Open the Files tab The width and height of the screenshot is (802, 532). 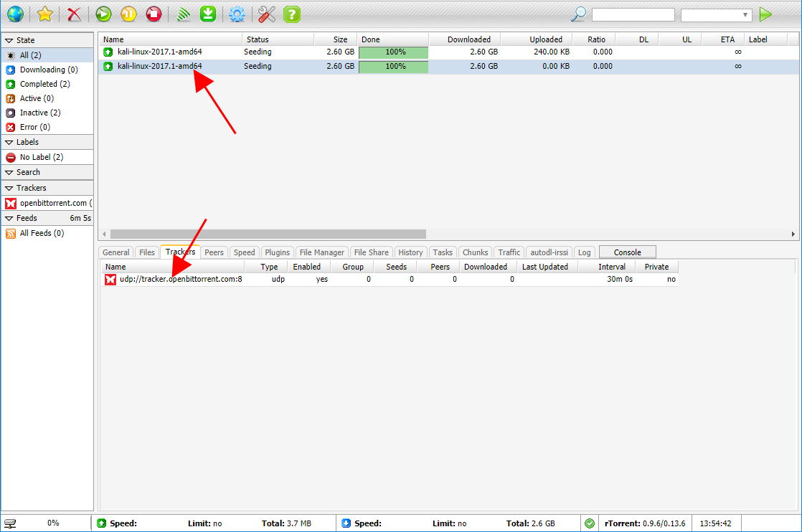[147, 252]
